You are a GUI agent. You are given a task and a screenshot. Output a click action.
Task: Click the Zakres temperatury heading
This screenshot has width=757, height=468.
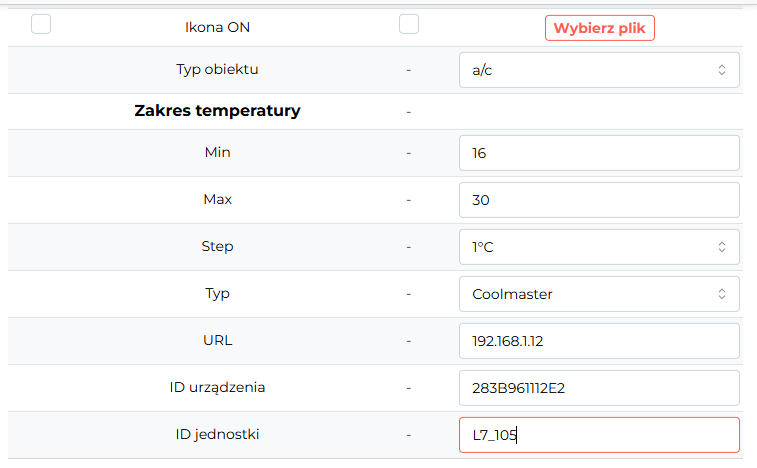pyautogui.click(x=217, y=111)
